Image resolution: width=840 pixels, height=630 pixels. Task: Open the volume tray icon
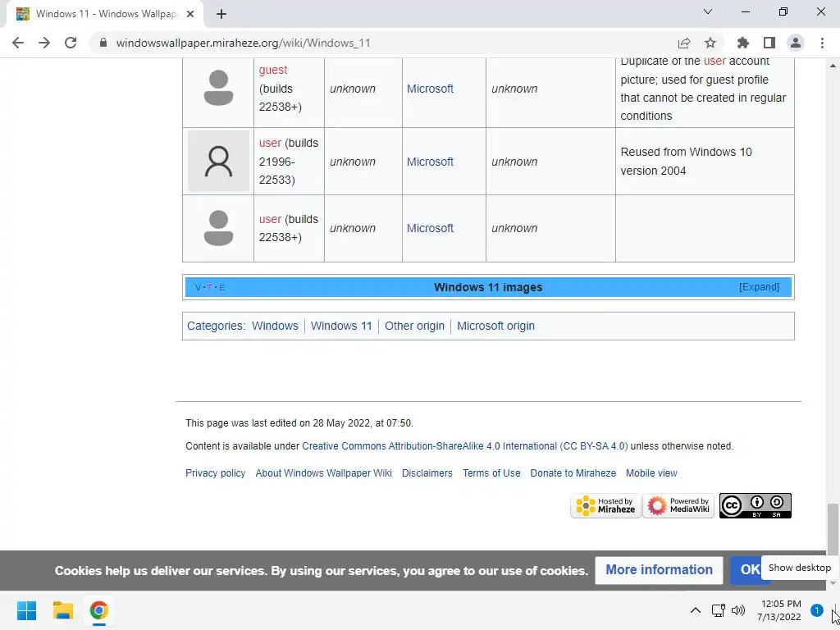(x=738, y=610)
